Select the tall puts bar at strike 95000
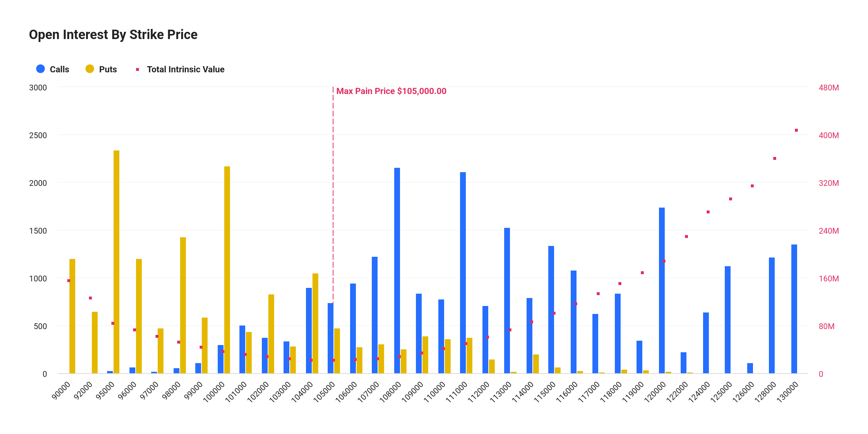868x434 pixels. [x=117, y=253]
